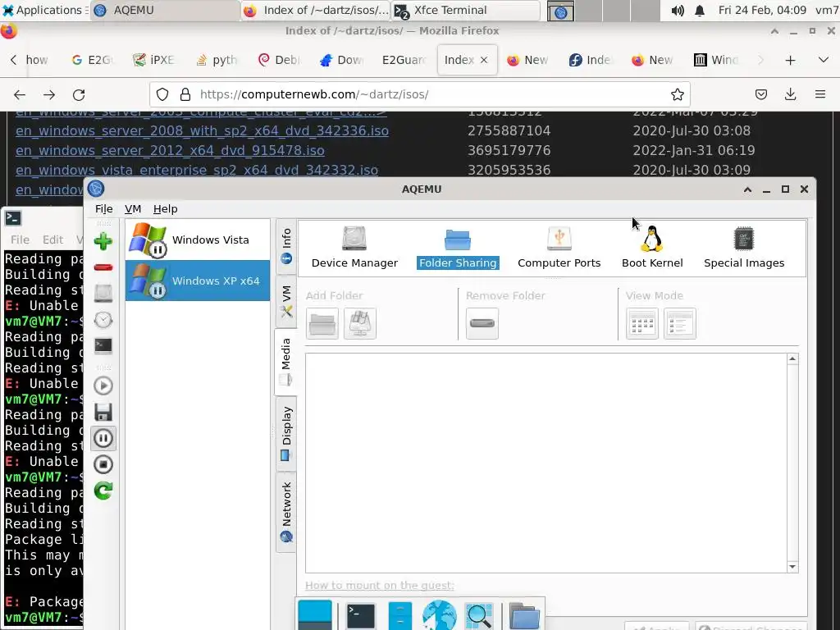
Task: Click How to mount on the guest link
Action: pos(379,586)
